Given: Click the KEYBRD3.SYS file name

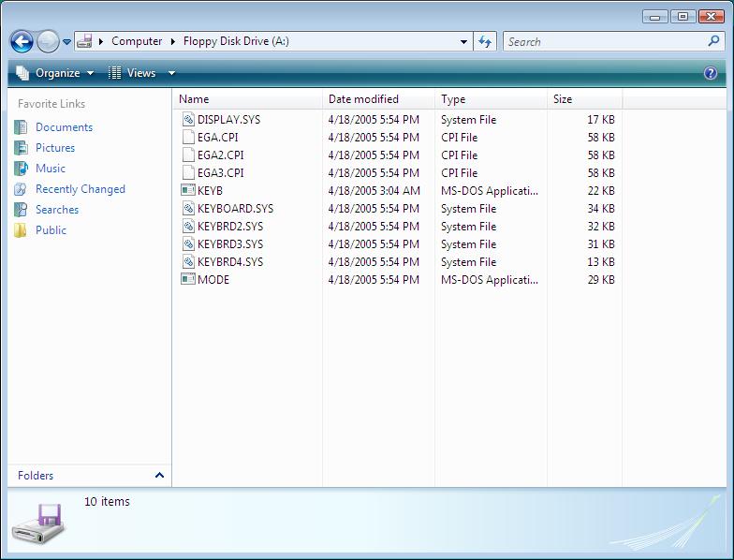Looking at the screenshot, I should [230, 244].
